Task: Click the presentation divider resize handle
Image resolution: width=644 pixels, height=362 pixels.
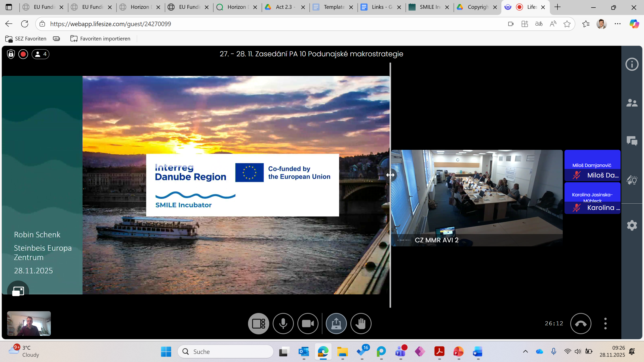Action: click(x=390, y=175)
